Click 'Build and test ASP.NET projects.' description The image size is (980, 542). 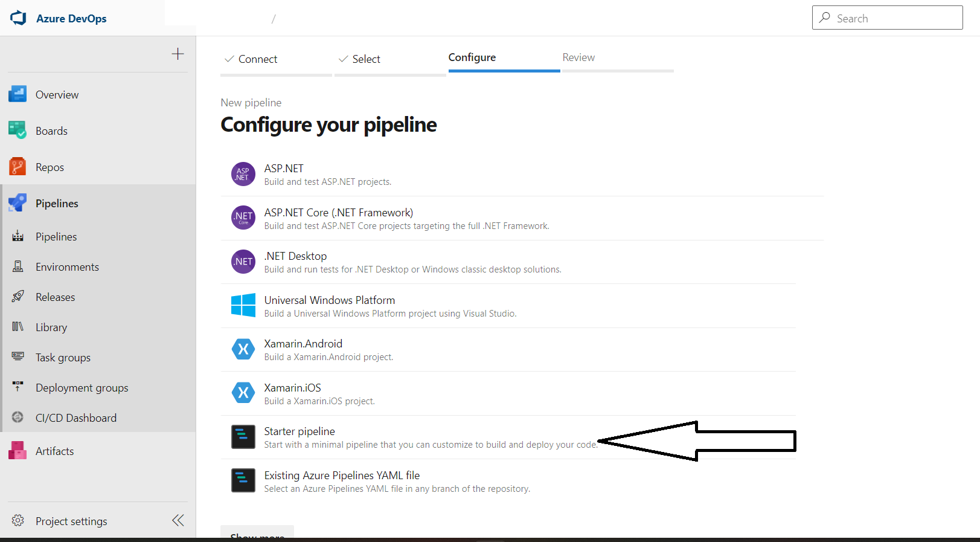(x=328, y=182)
